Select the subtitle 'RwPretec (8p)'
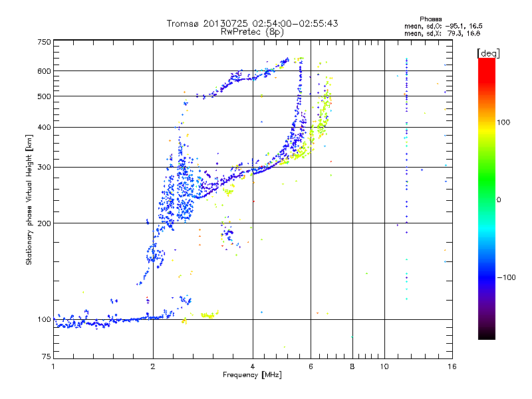Viewport: 532px width, 399px height. point(252,32)
